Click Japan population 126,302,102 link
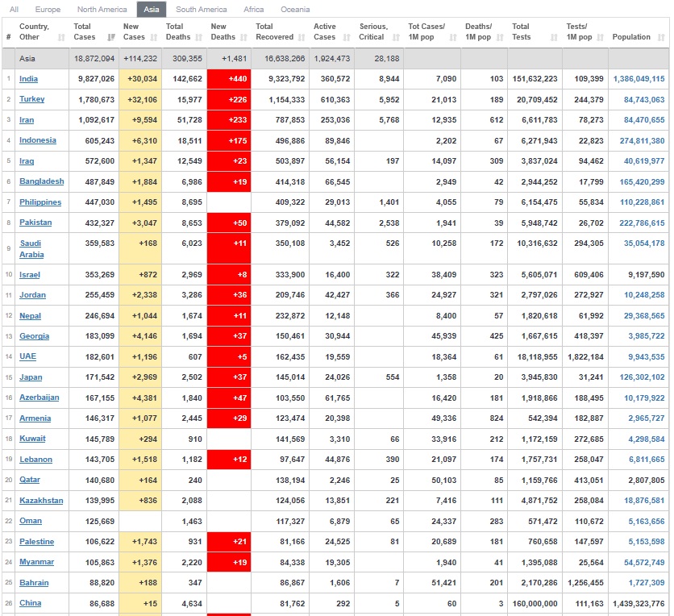The width and height of the screenshot is (674, 616). [643, 377]
